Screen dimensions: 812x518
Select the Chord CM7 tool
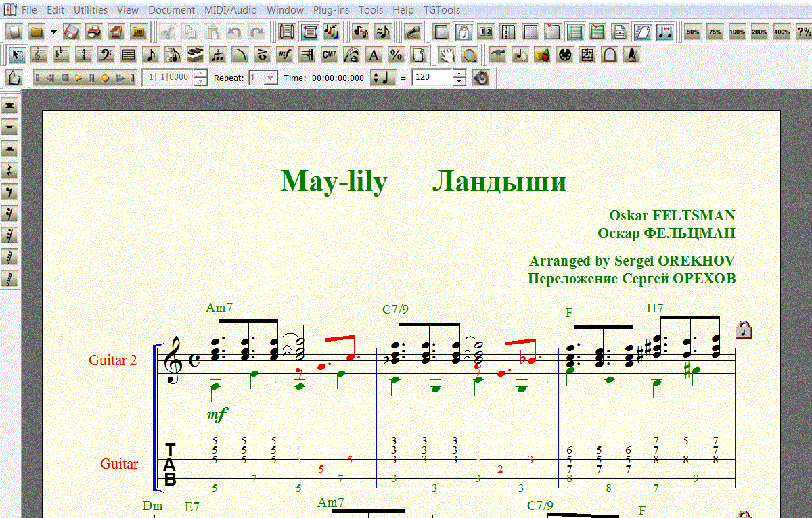pyautogui.click(x=330, y=55)
